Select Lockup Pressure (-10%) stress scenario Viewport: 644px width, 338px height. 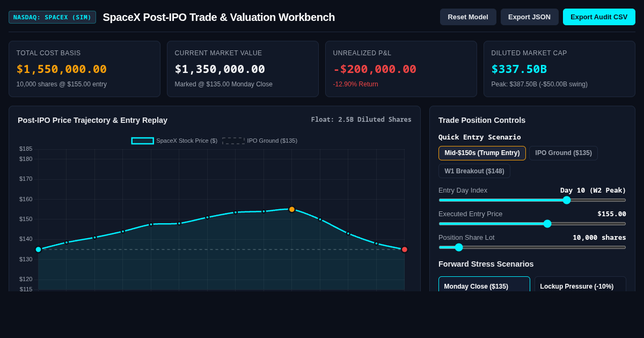coord(580,284)
